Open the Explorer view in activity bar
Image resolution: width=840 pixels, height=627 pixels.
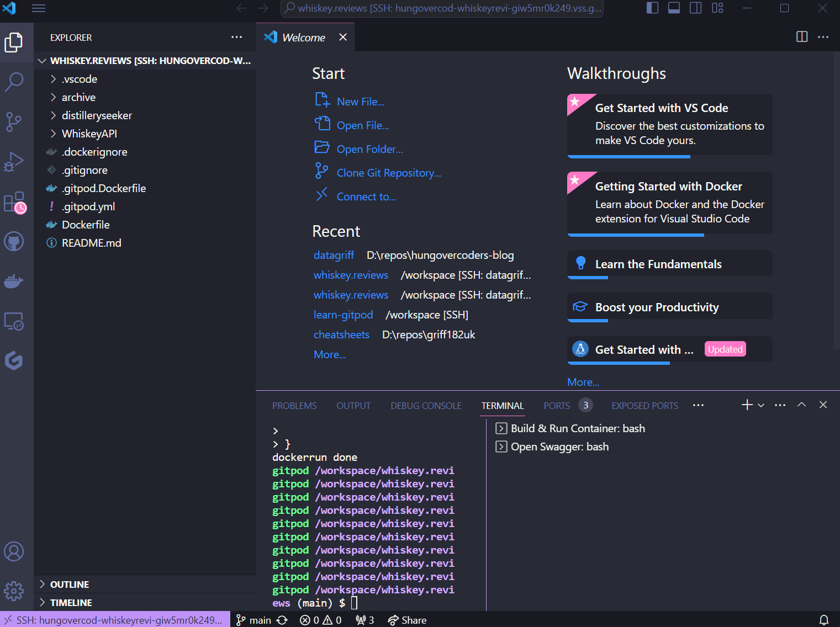click(x=14, y=42)
